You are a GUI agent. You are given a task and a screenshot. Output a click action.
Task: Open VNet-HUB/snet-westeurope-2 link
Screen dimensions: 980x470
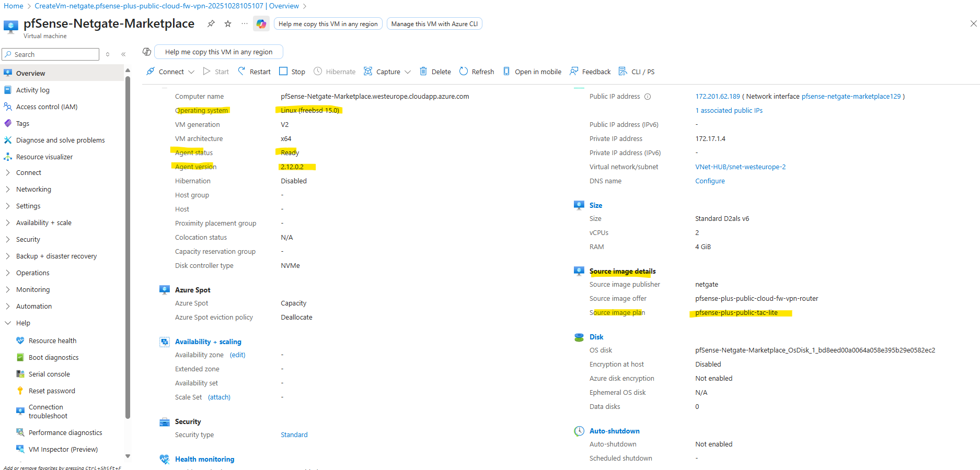[x=741, y=167]
